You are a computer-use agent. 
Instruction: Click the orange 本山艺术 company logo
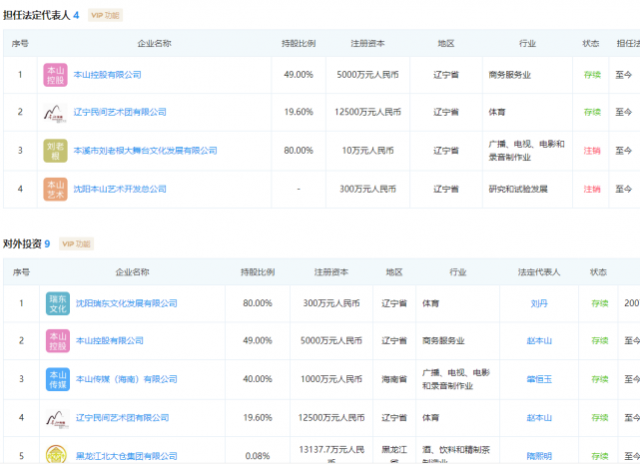[x=55, y=189]
